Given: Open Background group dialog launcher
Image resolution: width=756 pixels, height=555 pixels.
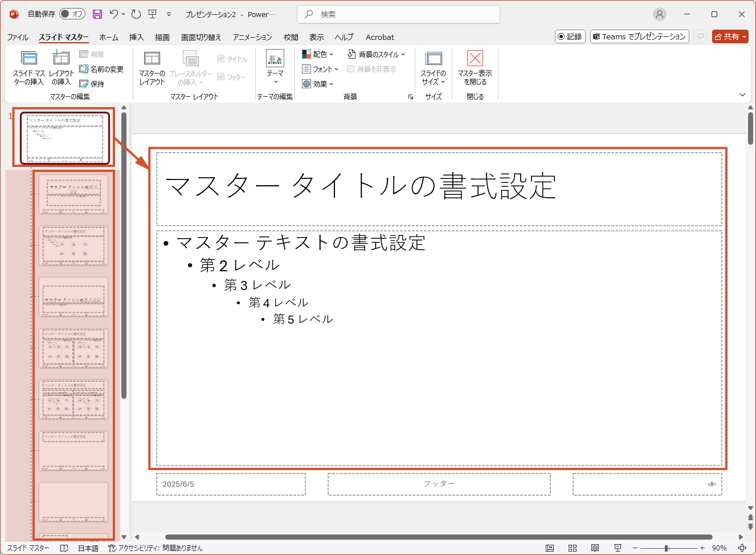Looking at the screenshot, I should [x=411, y=97].
